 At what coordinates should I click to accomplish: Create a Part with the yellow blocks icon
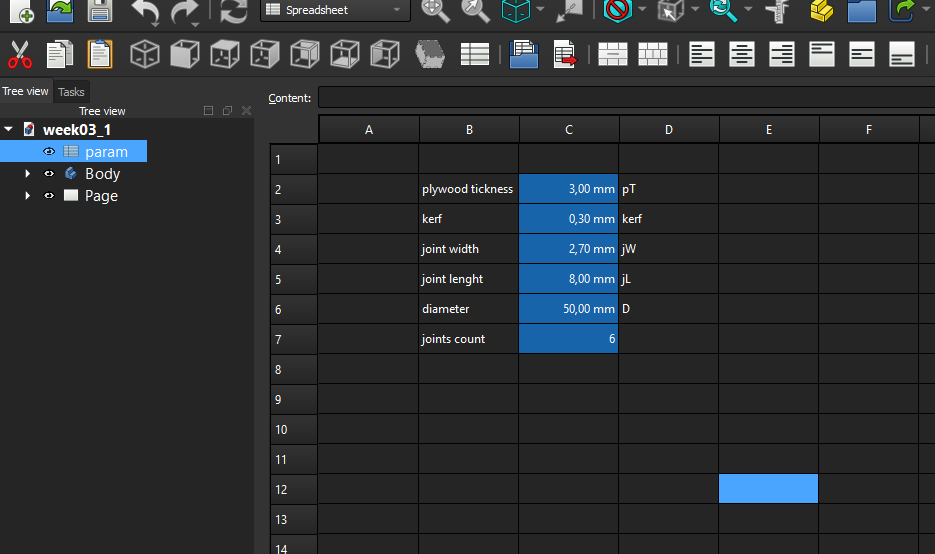click(x=822, y=10)
